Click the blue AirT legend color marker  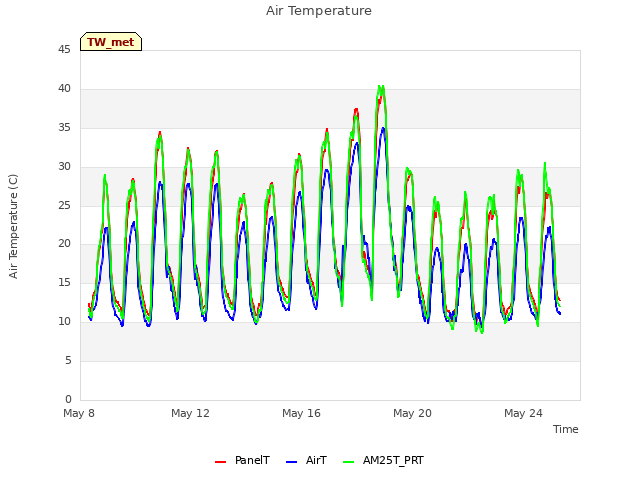coord(291,462)
